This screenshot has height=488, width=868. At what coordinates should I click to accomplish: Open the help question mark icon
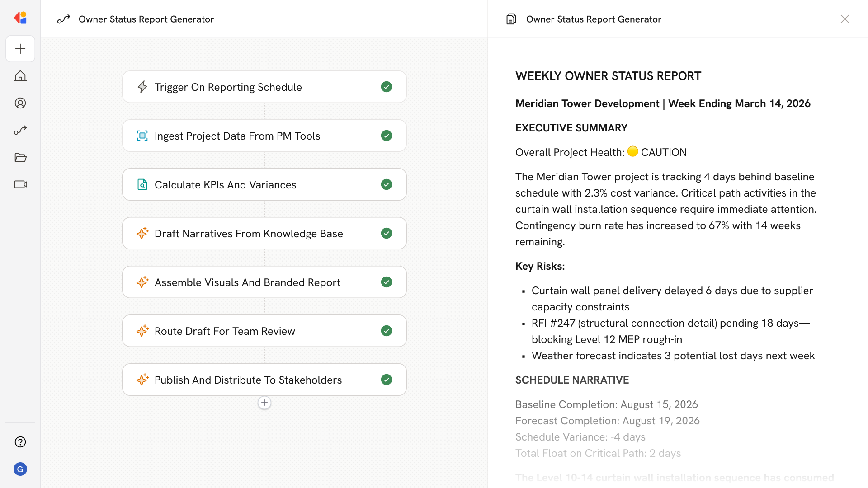coord(20,442)
